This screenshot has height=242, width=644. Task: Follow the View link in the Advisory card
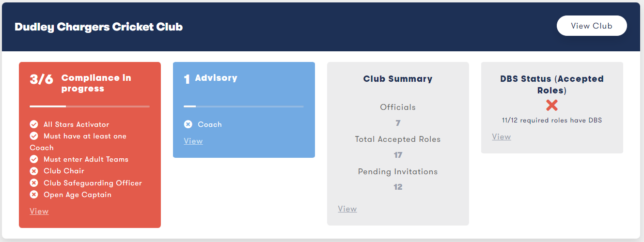click(x=193, y=141)
